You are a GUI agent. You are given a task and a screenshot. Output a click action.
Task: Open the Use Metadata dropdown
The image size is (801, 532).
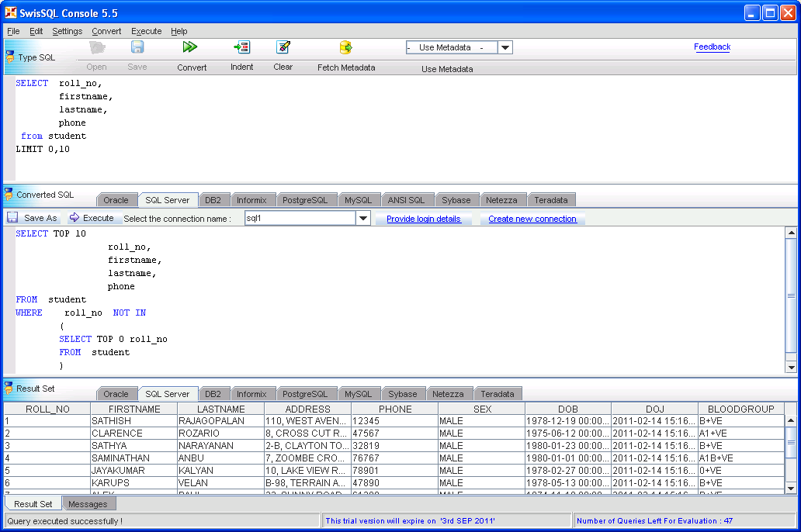coord(505,47)
